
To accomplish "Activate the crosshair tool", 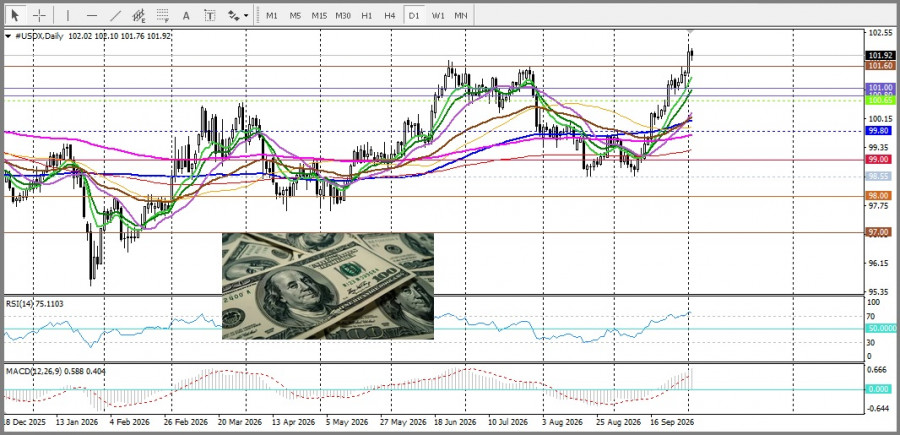I will (39, 15).
